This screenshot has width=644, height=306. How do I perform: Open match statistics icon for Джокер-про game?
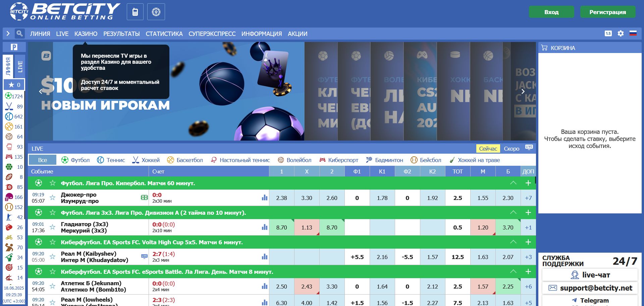click(265, 198)
